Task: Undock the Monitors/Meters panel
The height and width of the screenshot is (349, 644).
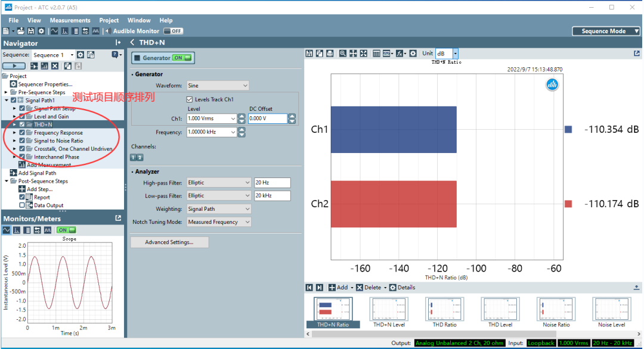Action: click(x=118, y=218)
